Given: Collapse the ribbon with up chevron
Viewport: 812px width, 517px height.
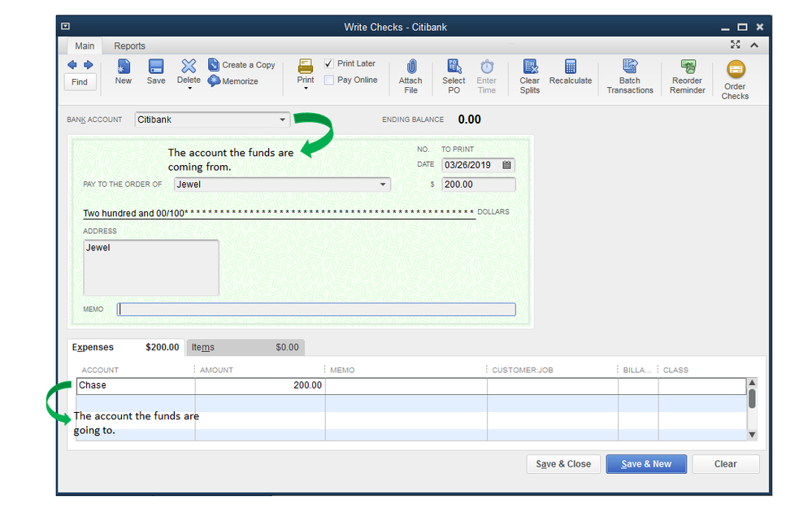Looking at the screenshot, I should (x=754, y=45).
